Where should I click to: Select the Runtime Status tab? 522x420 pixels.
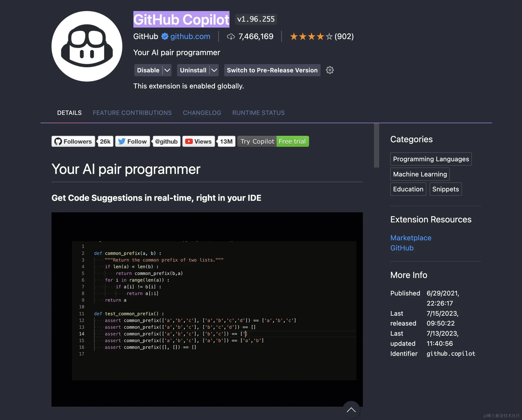tap(258, 113)
